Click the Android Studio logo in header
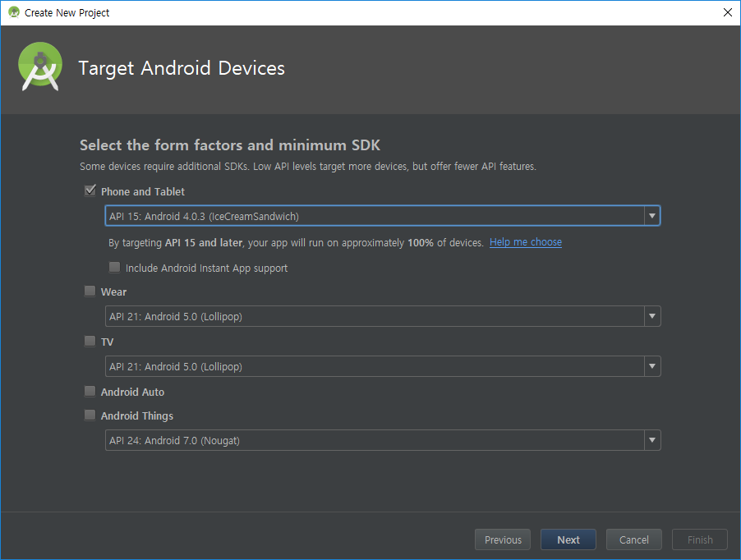The image size is (741, 560). (40, 67)
